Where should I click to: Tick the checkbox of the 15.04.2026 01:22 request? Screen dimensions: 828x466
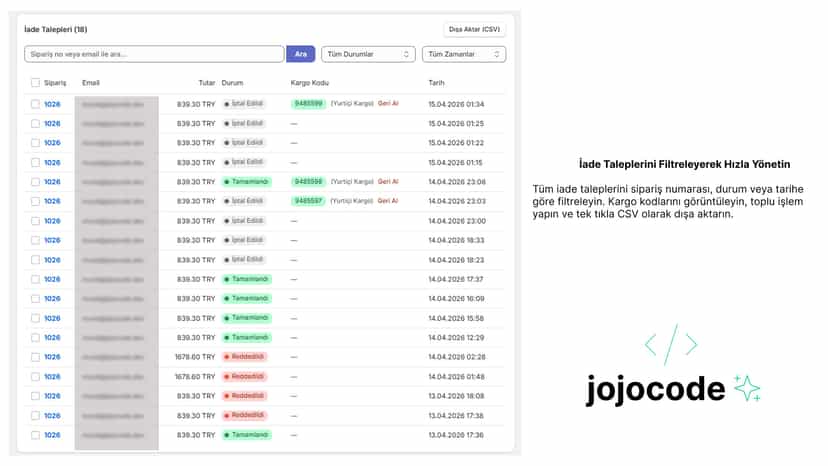point(35,143)
